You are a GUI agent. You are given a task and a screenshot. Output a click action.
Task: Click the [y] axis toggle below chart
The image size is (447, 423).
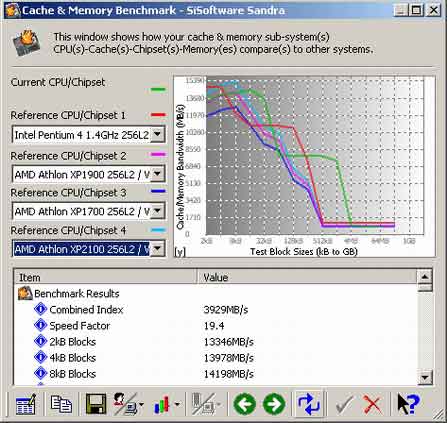click(x=180, y=251)
